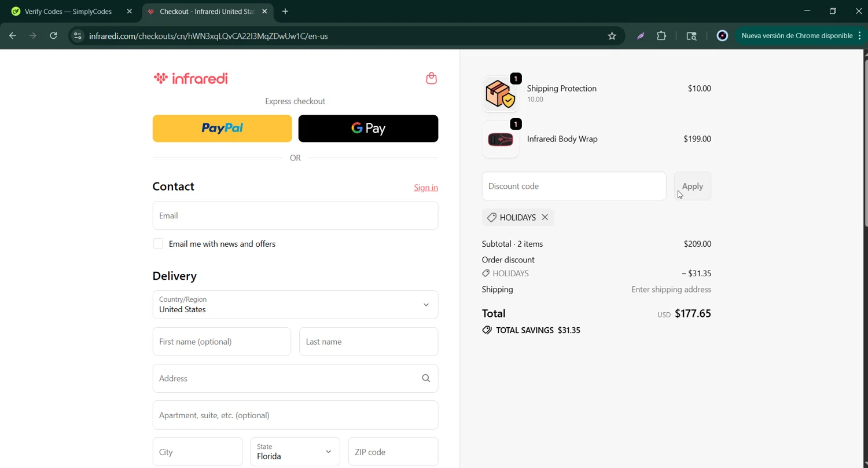
Task: Click the Infraredi Body Wrap product name
Action: [562, 139]
